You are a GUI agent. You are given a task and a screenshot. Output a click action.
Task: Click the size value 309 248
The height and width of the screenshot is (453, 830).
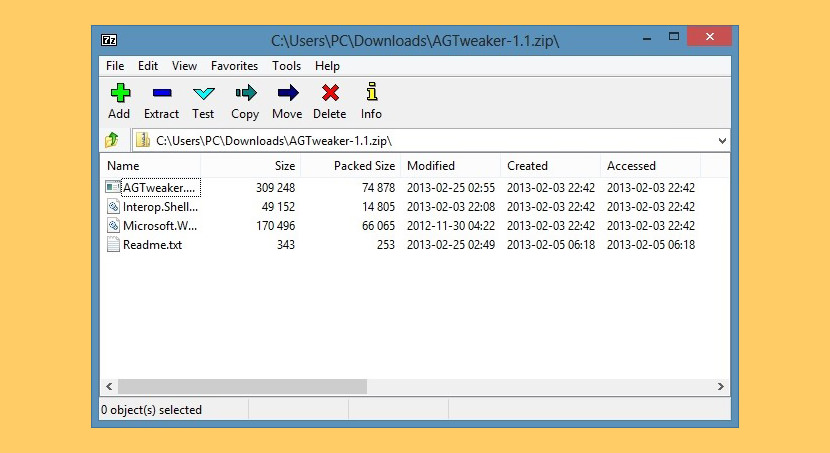click(275, 187)
